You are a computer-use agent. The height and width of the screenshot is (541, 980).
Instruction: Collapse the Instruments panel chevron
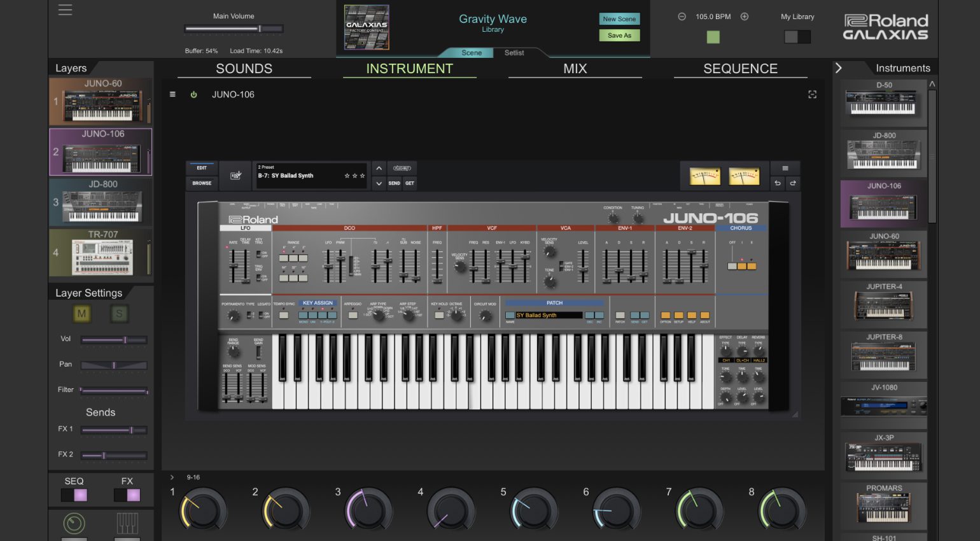point(839,68)
